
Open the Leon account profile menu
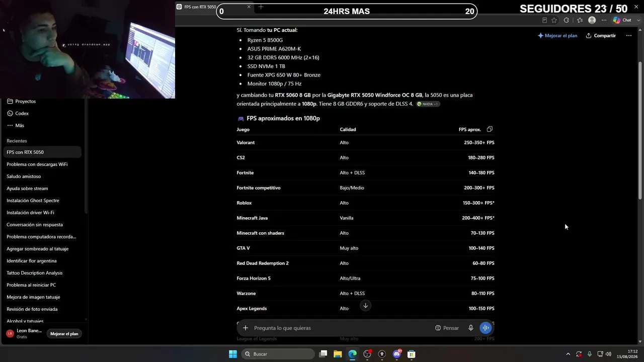[x=24, y=334]
